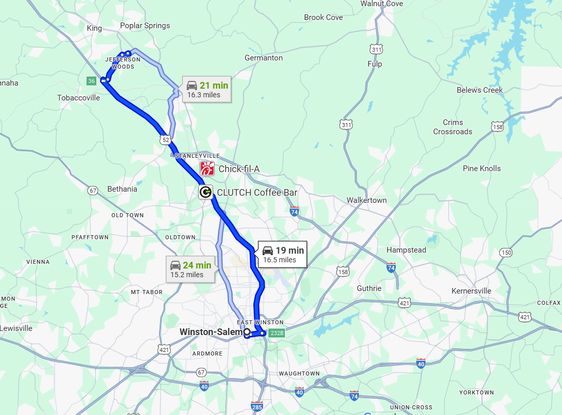The image size is (562, 415).
Task: Click the I-40 shield near Ardmore
Action: pyautogui.click(x=204, y=386)
